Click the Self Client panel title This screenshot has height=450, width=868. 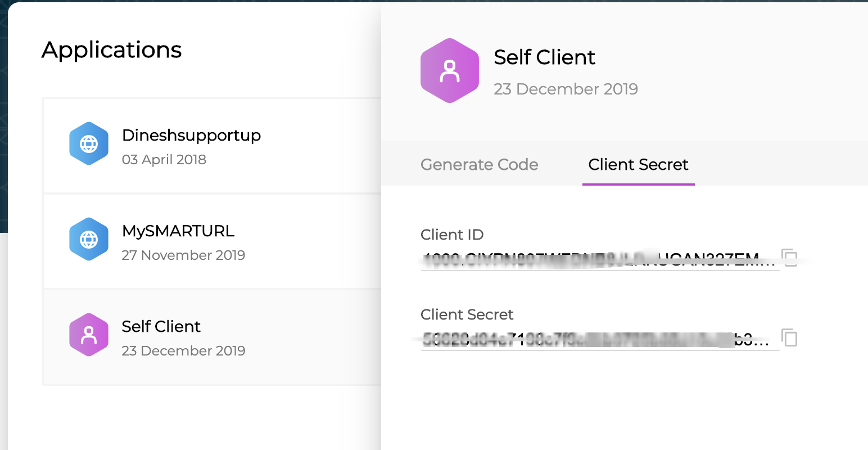coord(544,57)
